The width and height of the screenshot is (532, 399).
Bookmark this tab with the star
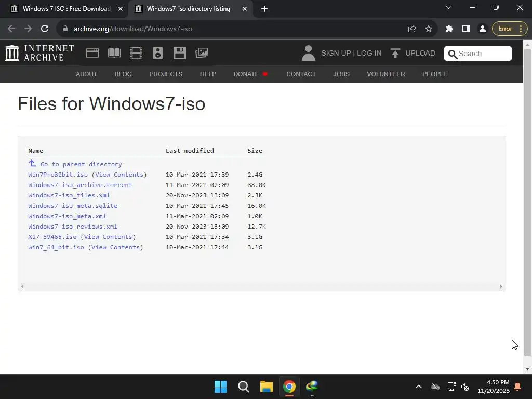click(x=429, y=29)
